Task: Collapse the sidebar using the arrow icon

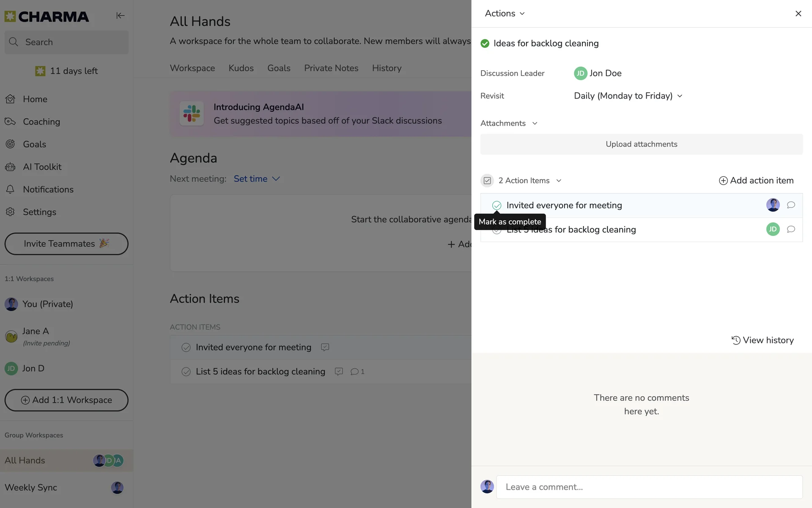Action: [x=120, y=16]
